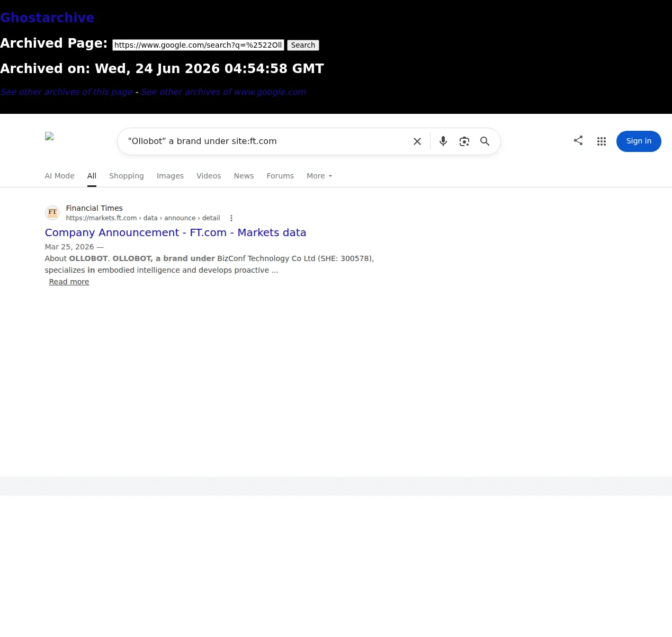Click the broken Google logo image
This screenshot has width=672, height=637.
tap(49, 136)
